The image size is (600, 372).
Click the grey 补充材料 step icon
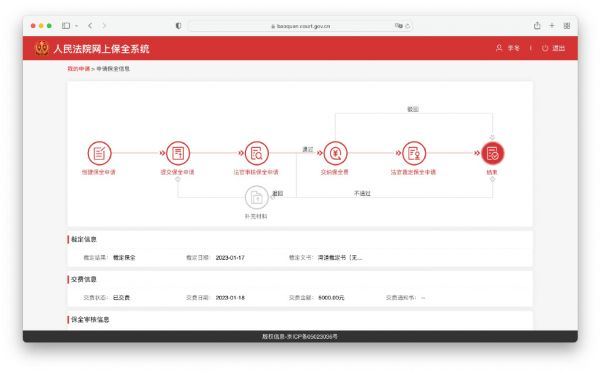(256, 197)
